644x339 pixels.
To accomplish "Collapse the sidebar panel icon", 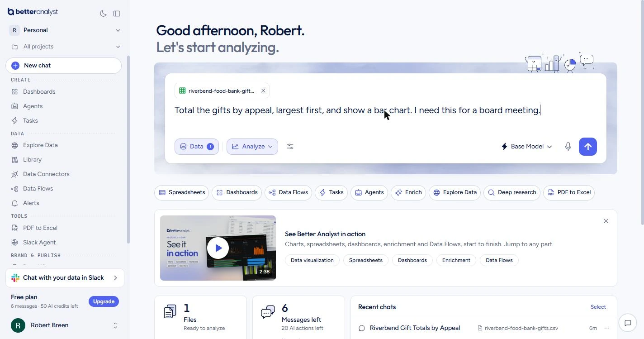I will click(x=117, y=14).
